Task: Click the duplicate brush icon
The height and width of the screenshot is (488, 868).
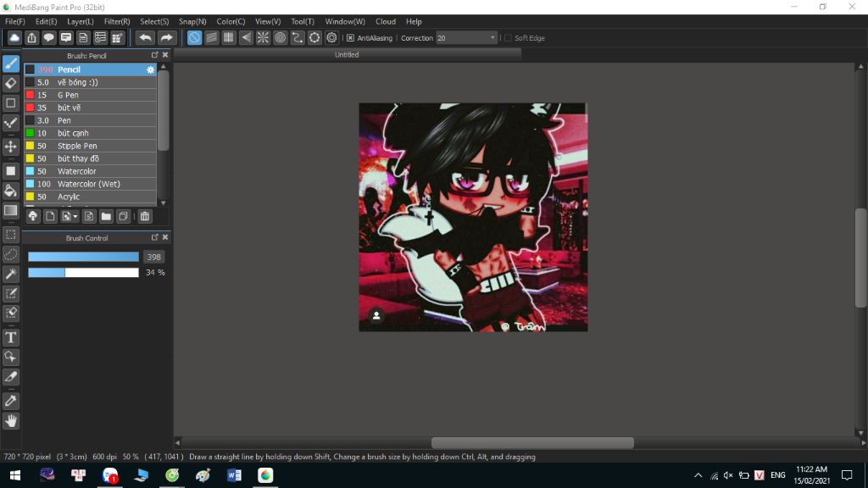Action: [x=123, y=216]
